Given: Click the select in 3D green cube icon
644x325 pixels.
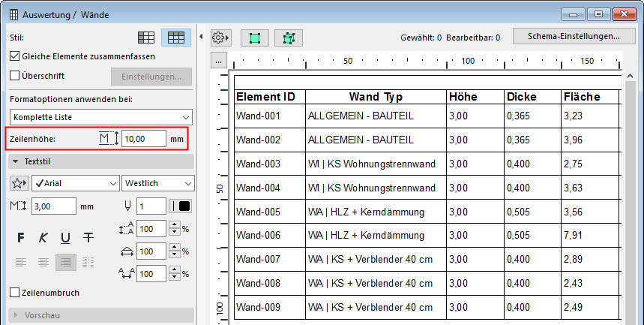Looking at the screenshot, I should point(289,38).
